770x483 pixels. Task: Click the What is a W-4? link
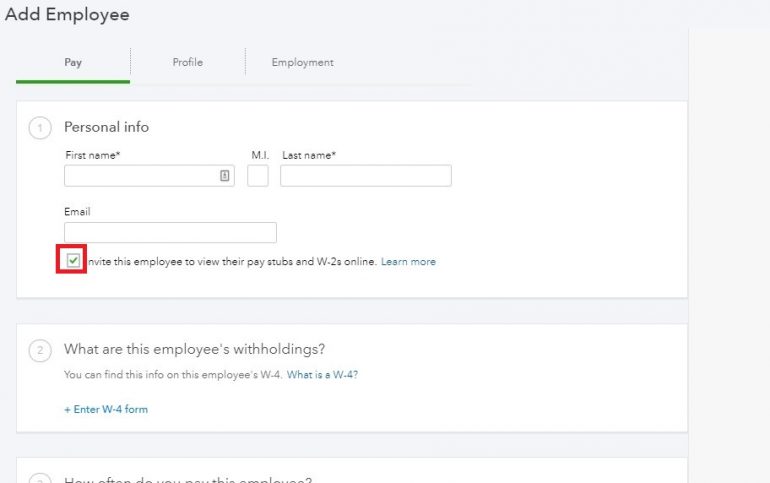(322, 375)
